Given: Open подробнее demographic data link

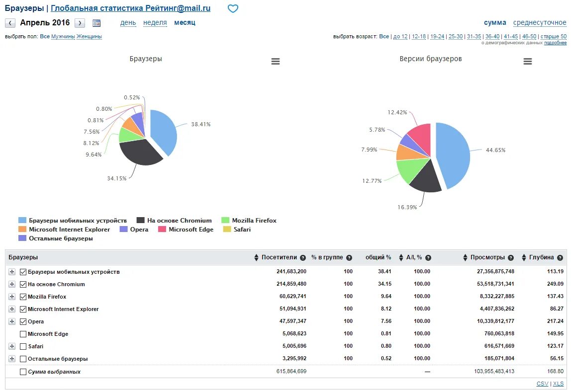Looking at the screenshot, I should pyautogui.click(x=556, y=43).
